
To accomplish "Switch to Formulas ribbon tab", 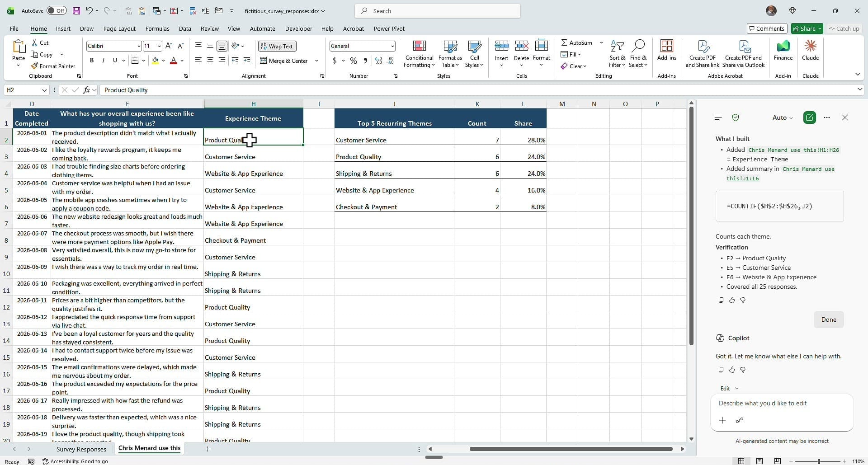I will click(157, 28).
